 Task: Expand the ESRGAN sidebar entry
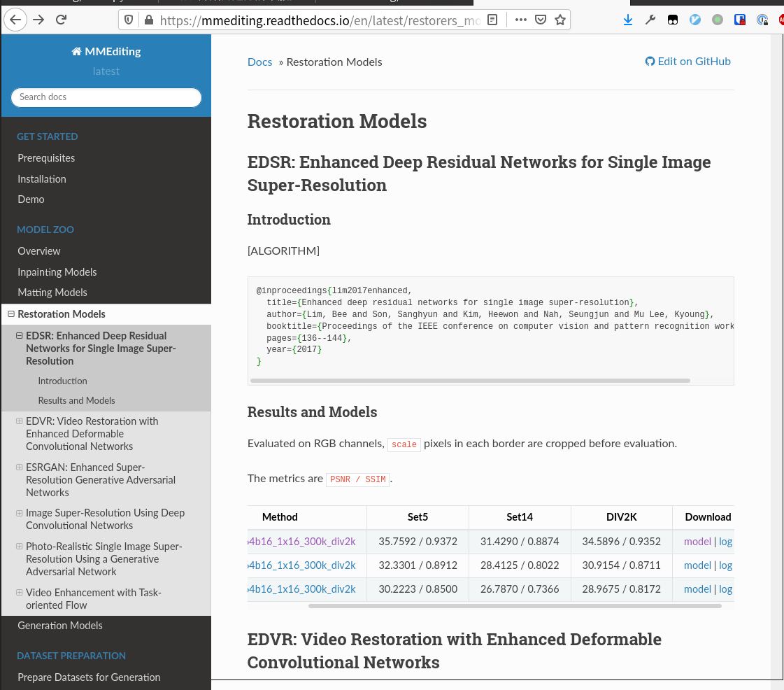20,467
